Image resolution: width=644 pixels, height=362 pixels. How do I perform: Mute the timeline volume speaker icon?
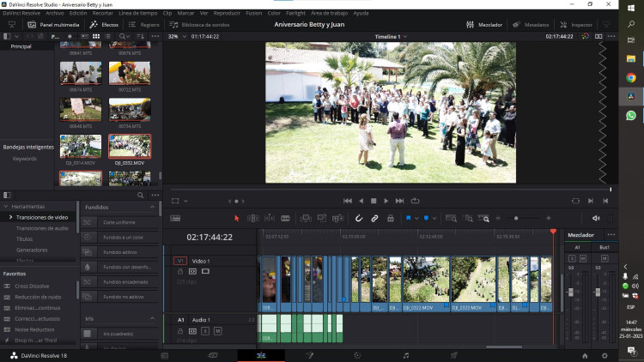click(x=596, y=219)
